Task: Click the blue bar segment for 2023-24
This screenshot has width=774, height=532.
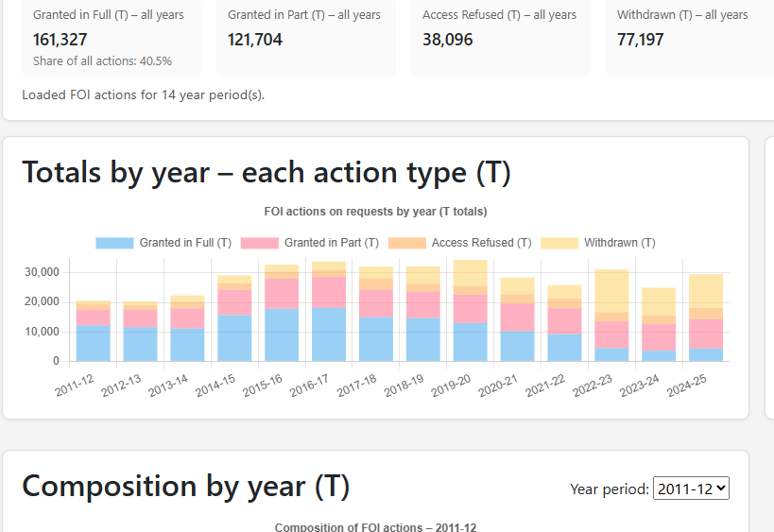Action: [x=659, y=356]
